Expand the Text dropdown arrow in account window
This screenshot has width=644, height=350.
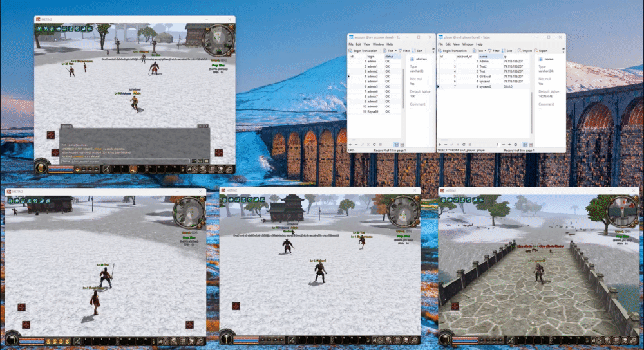coord(395,51)
